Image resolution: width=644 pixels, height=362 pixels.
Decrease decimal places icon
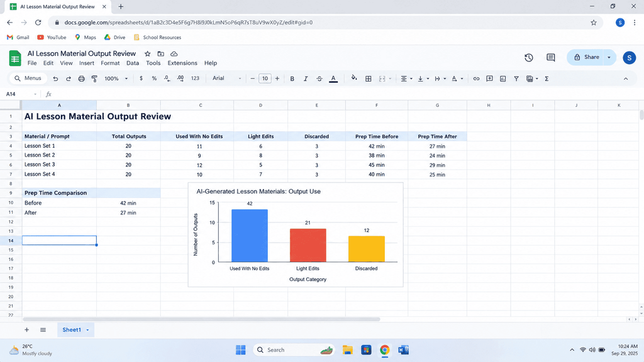tap(167, 79)
